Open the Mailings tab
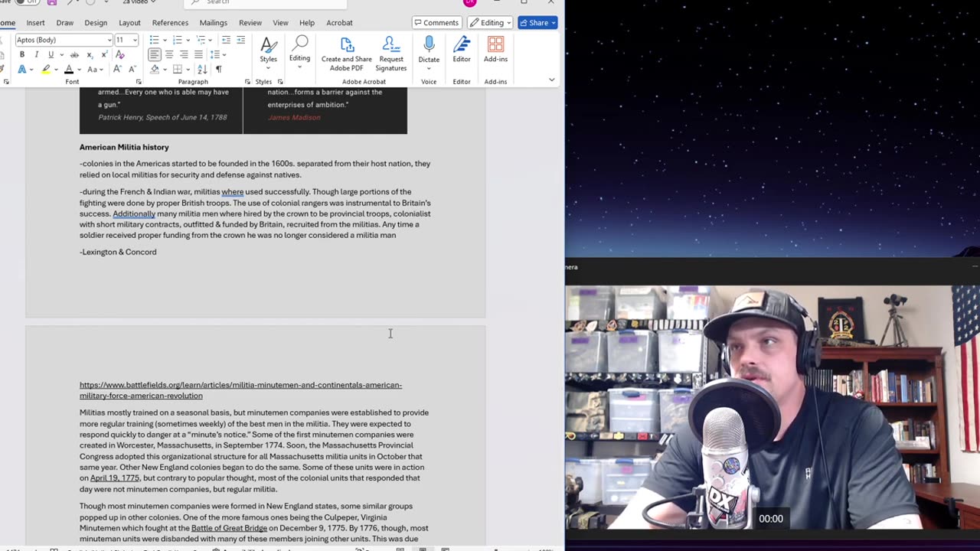The image size is (980, 551). [214, 23]
